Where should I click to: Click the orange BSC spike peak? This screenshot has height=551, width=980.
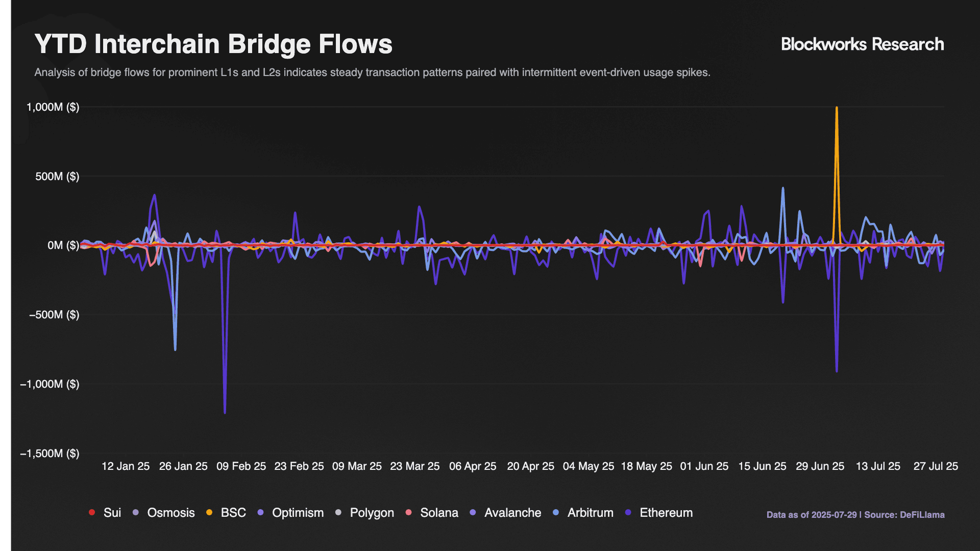point(836,108)
